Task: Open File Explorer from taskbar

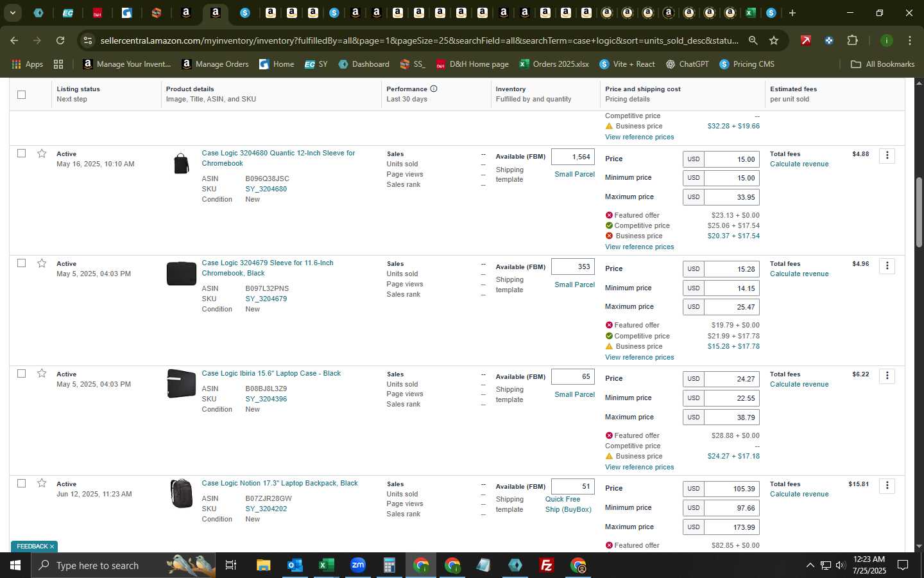Action: (264, 565)
